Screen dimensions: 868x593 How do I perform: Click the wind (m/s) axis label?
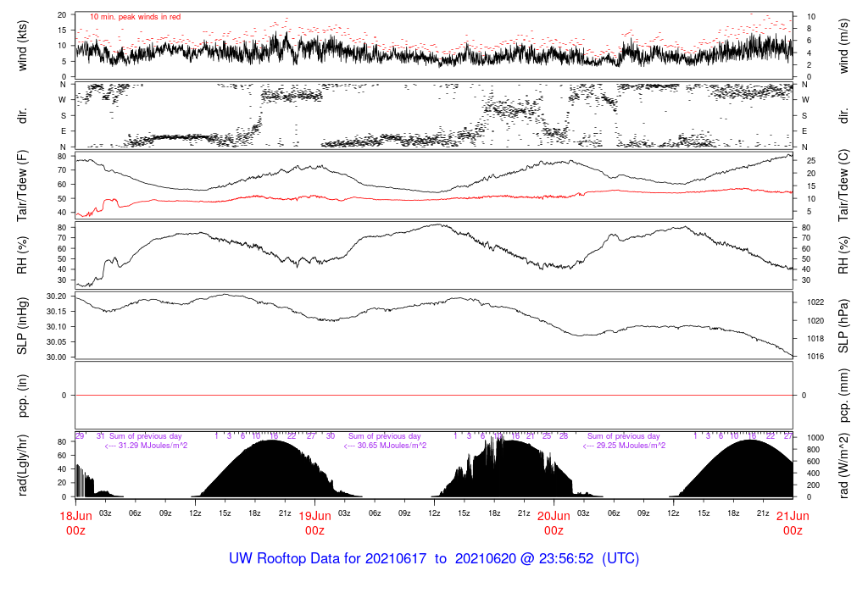click(844, 45)
